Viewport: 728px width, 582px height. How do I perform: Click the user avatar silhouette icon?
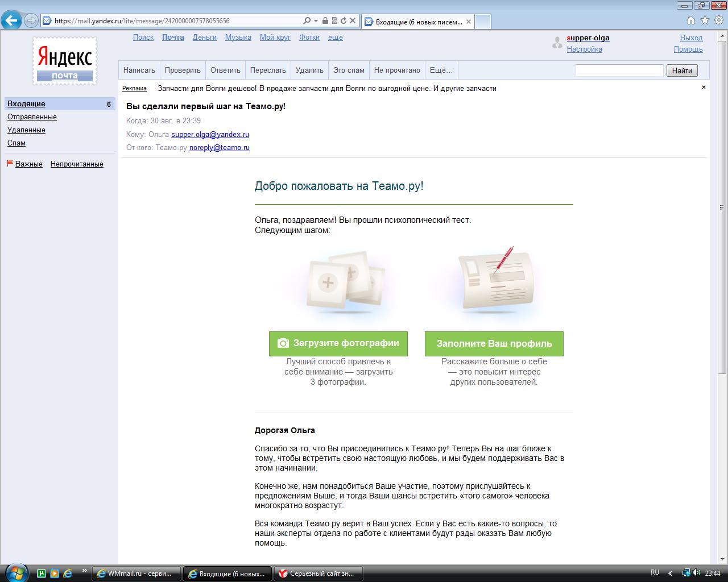557,43
